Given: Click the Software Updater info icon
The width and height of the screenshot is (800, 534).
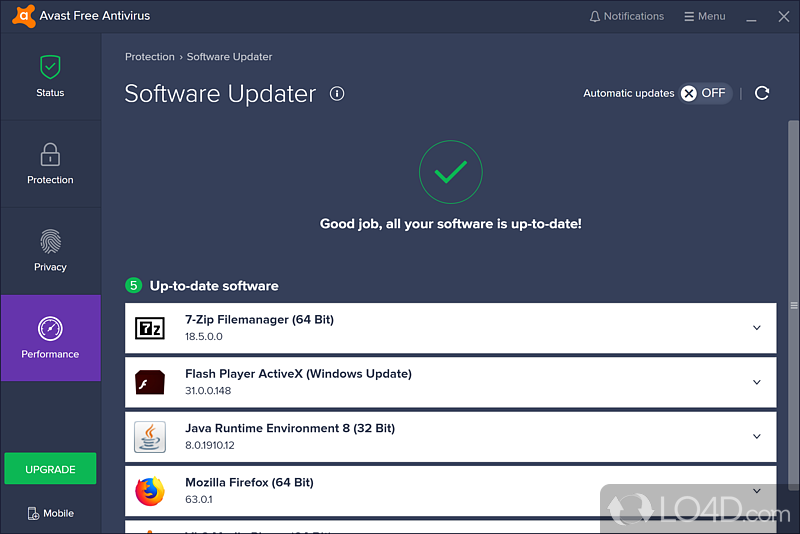Looking at the screenshot, I should (337, 93).
